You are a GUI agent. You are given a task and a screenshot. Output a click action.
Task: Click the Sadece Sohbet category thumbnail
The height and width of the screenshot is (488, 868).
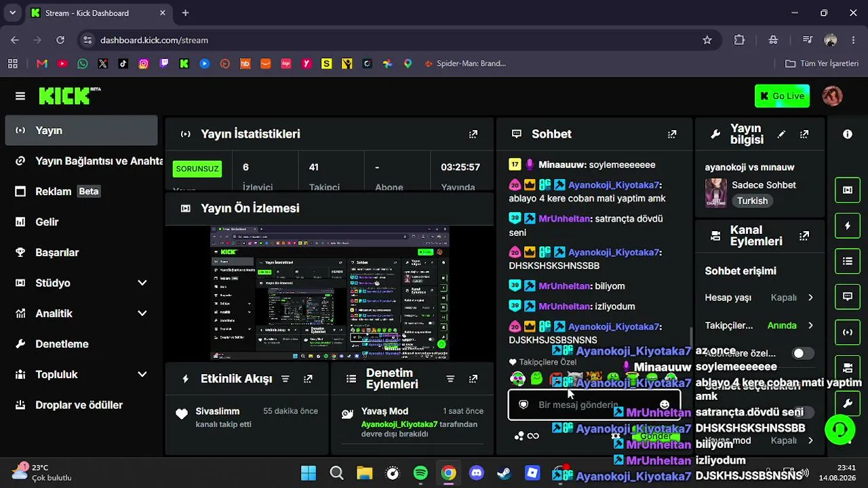pyautogui.click(x=716, y=193)
